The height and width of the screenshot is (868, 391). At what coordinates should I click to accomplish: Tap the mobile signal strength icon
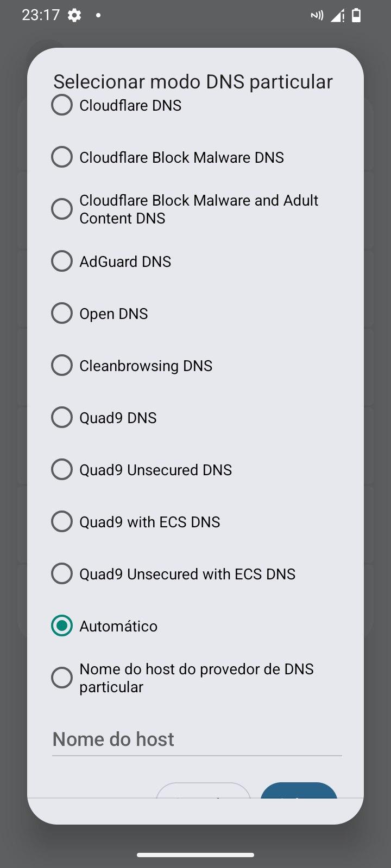pyautogui.click(x=338, y=16)
